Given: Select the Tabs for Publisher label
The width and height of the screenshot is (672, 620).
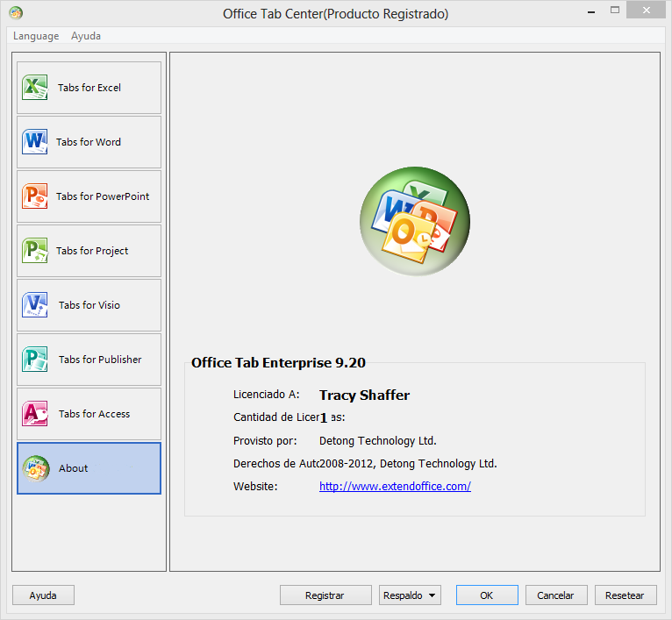Looking at the screenshot, I should click(x=100, y=360).
